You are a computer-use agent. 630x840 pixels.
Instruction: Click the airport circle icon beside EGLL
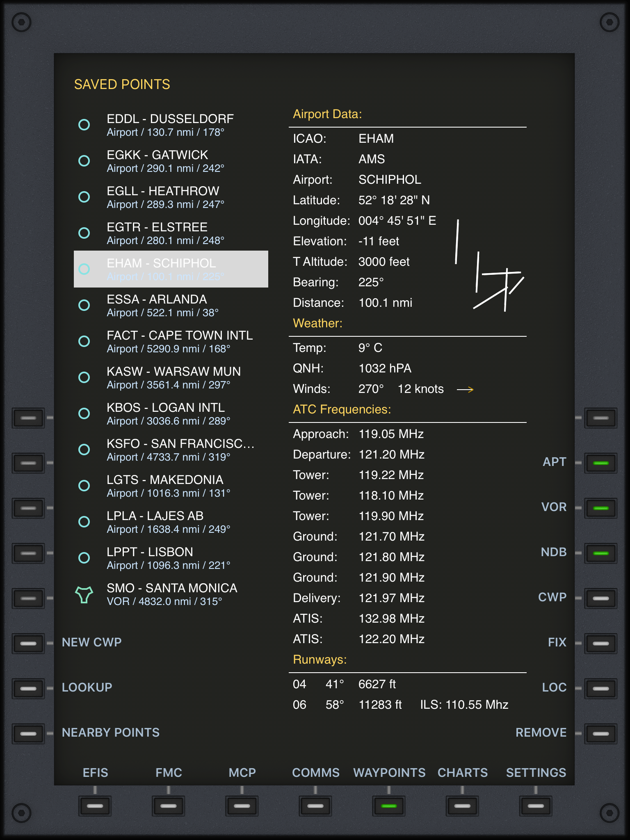point(84,197)
